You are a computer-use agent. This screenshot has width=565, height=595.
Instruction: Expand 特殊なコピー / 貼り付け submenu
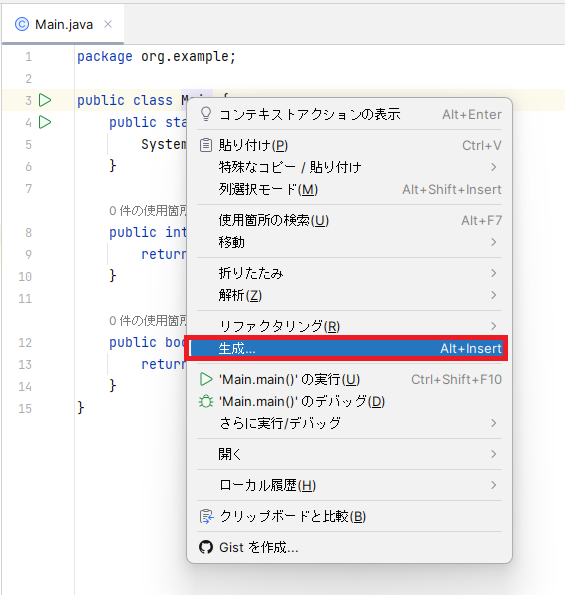[349, 167]
